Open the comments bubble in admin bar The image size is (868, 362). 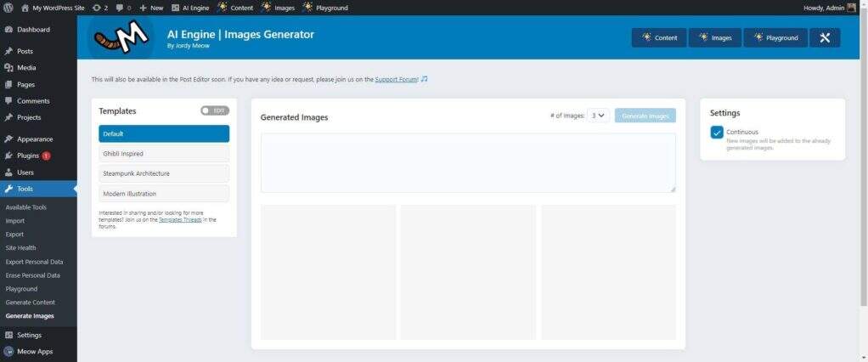123,8
